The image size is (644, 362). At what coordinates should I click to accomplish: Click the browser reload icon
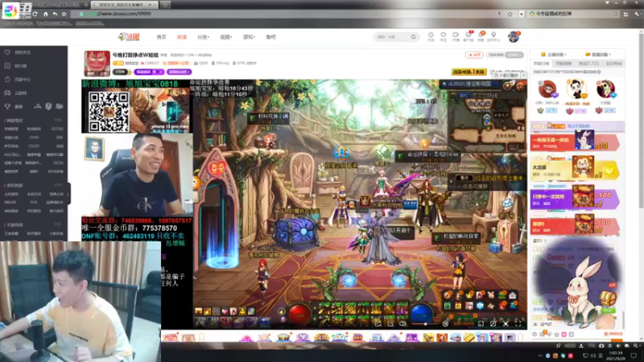[35, 14]
